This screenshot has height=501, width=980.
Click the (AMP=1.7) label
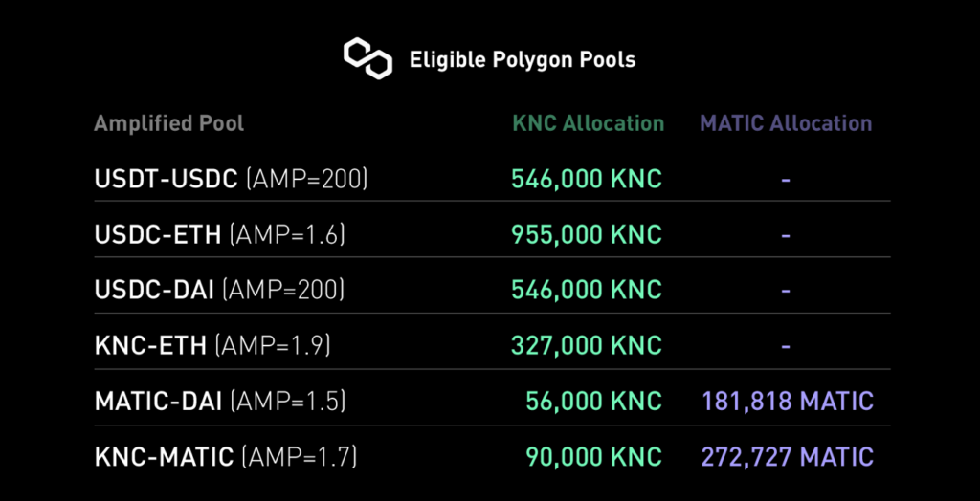[300, 458]
